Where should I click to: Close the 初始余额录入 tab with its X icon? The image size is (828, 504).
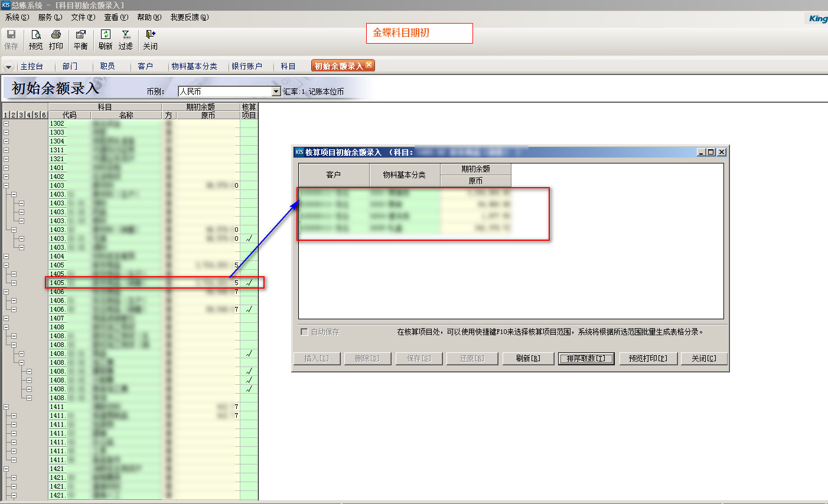click(x=369, y=65)
